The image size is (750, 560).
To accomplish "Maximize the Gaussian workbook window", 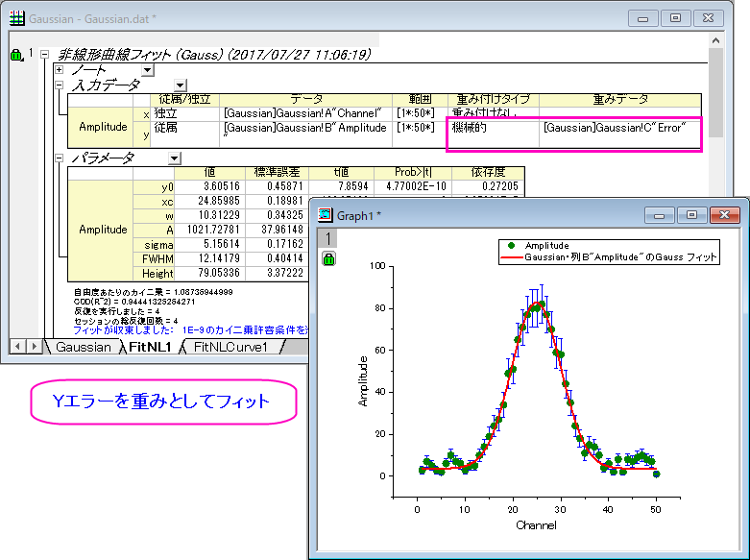I will point(675,18).
